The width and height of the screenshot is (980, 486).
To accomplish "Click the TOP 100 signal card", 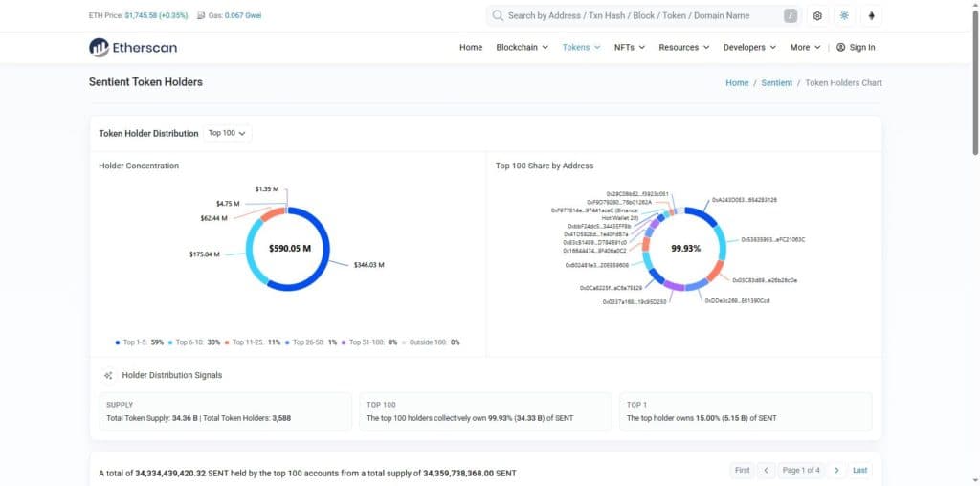I will (x=485, y=411).
